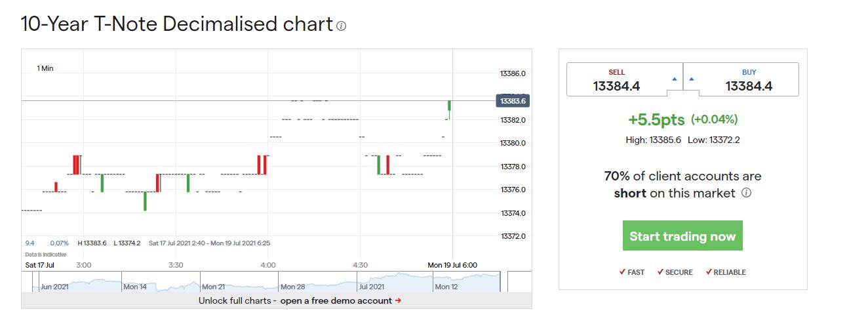868x328 pixels.
Task: Click the red checkmark beside RELIABLE
Action: (709, 272)
